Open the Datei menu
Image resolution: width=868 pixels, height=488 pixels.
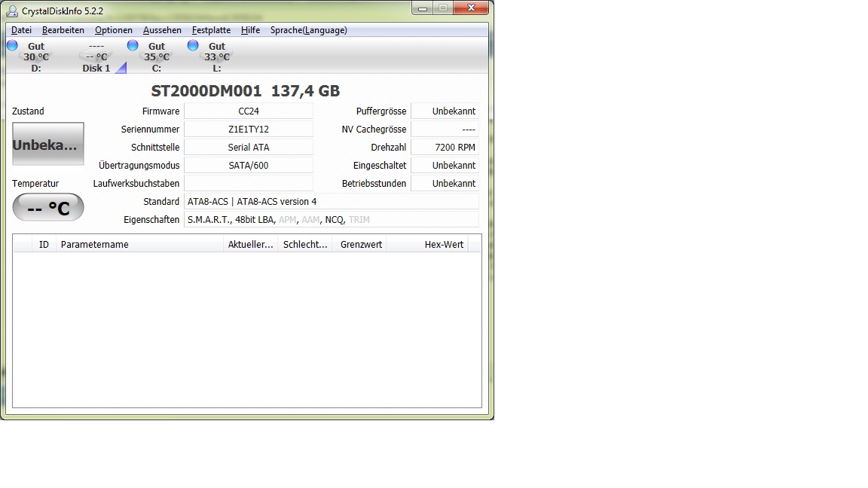pyautogui.click(x=21, y=30)
